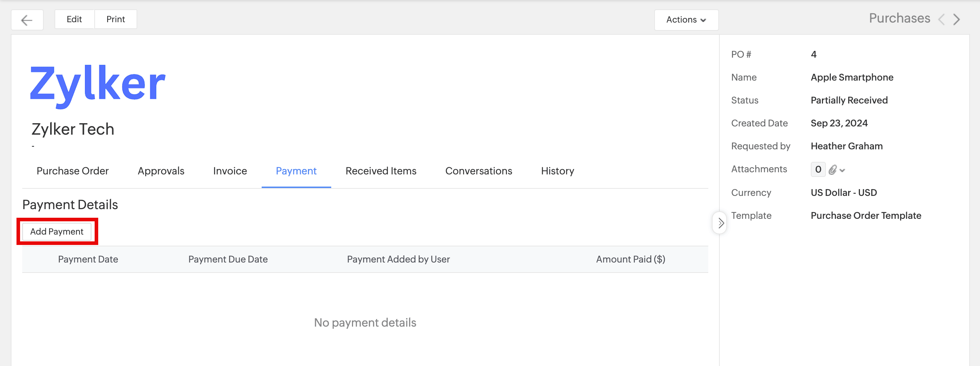Click the back arrow icon
This screenshot has width=980, height=366.
(x=27, y=20)
